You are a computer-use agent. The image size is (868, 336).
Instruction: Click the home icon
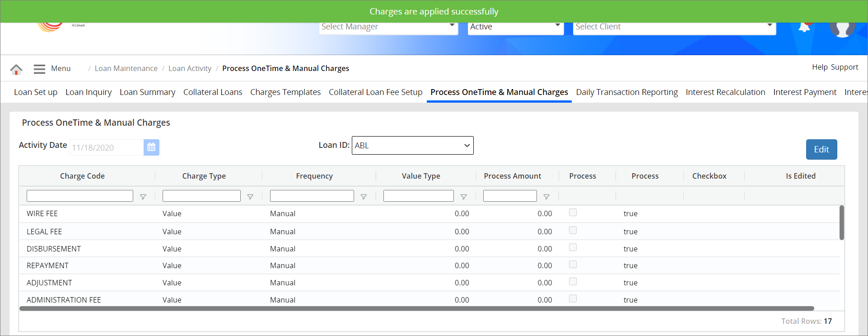(16, 69)
